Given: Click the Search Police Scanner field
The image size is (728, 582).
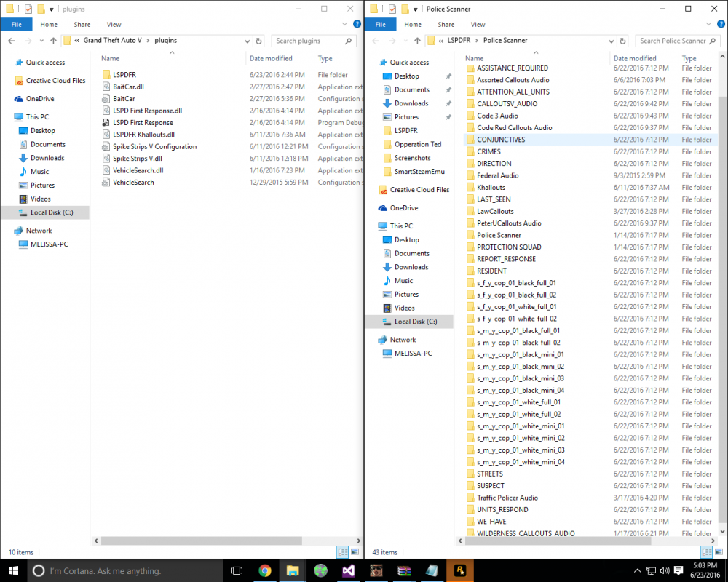Looking at the screenshot, I should [x=678, y=41].
